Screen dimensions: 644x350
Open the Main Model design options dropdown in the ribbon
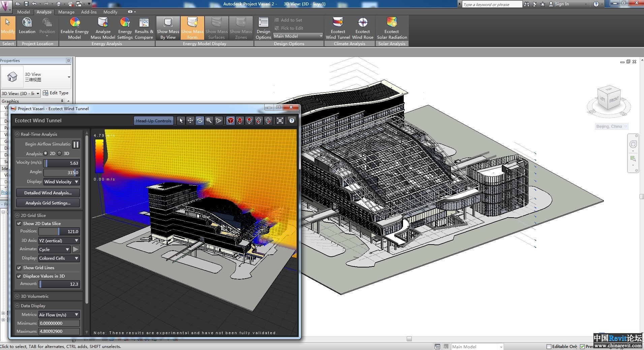[x=298, y=36]
